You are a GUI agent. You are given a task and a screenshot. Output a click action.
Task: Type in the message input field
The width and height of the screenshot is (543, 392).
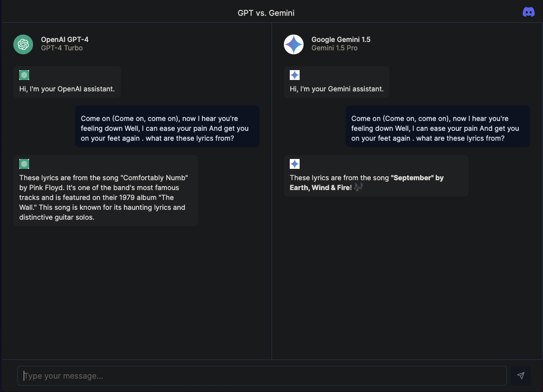pyautogui.click(x=262, y=376)
